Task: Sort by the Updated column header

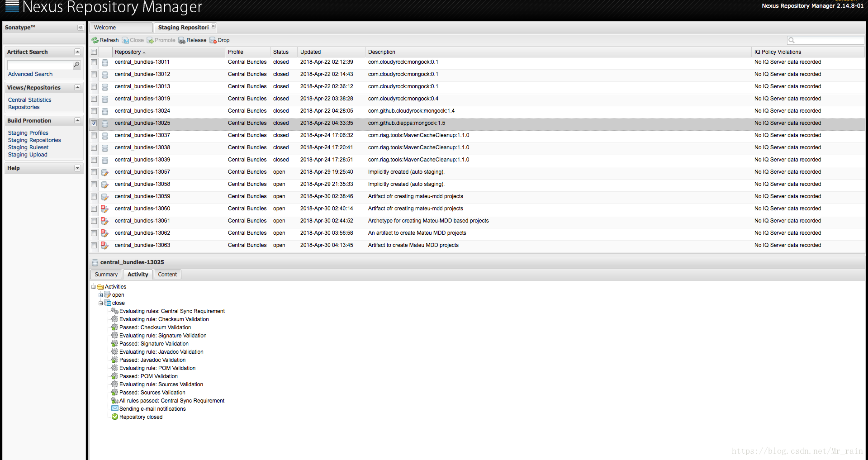Action: pyautogui.click(x=331, y=52)
